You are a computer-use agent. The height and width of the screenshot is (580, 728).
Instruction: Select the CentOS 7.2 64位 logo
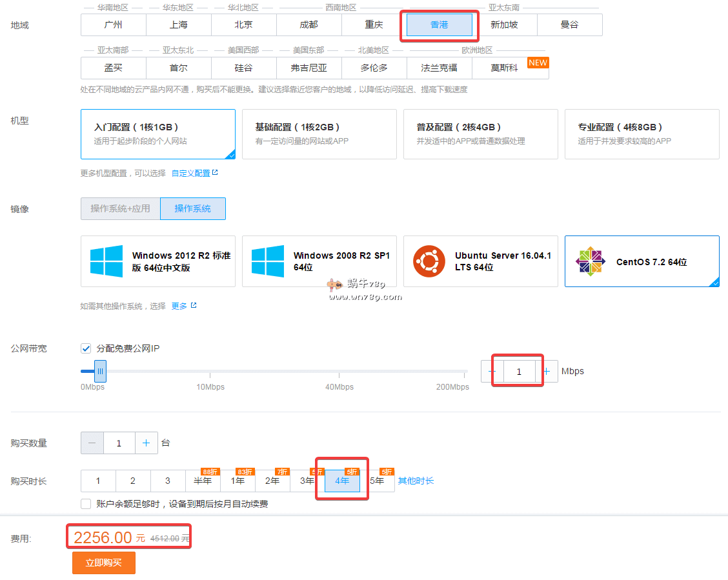[x=591, y=261]
